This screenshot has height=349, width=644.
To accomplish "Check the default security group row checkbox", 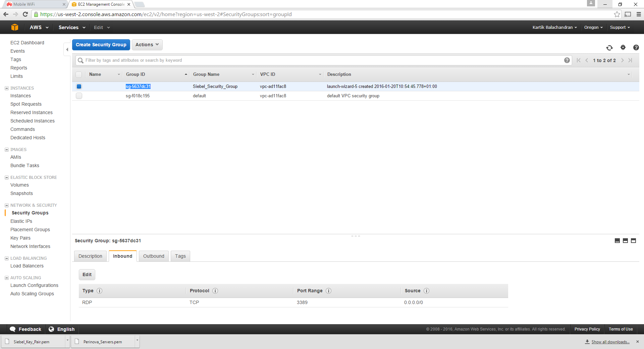I will click(x=79, y=96).
